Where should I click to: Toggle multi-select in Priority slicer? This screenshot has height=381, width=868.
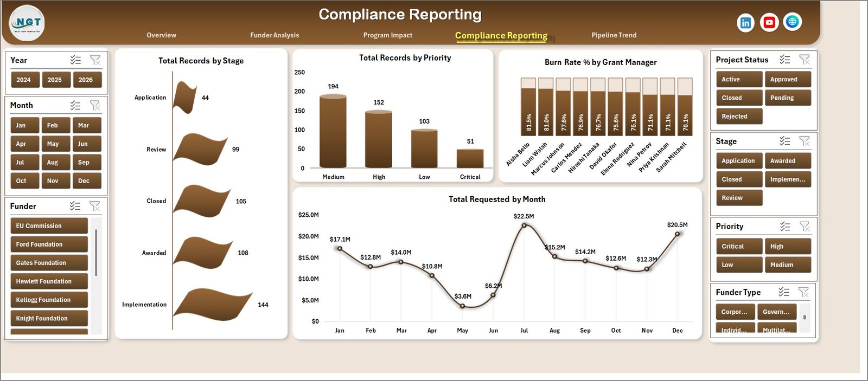click(785, 226)
